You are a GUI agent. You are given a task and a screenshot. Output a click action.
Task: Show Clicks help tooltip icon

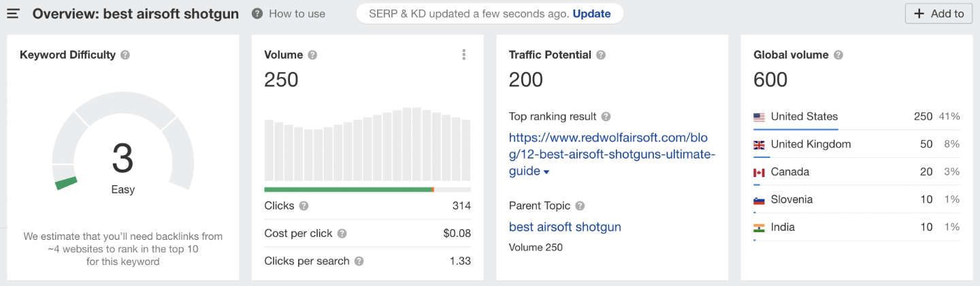click(304, 206)
